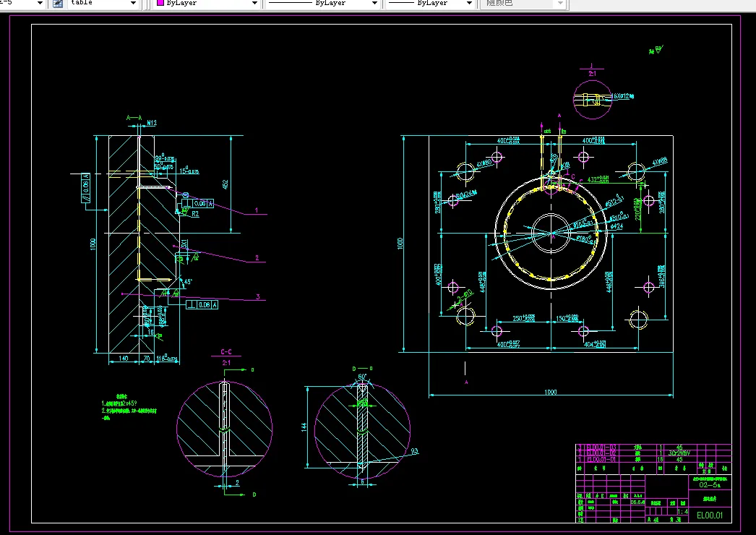Select the lower perpendicularity frame 0.06 A

(x=202, y=305)
